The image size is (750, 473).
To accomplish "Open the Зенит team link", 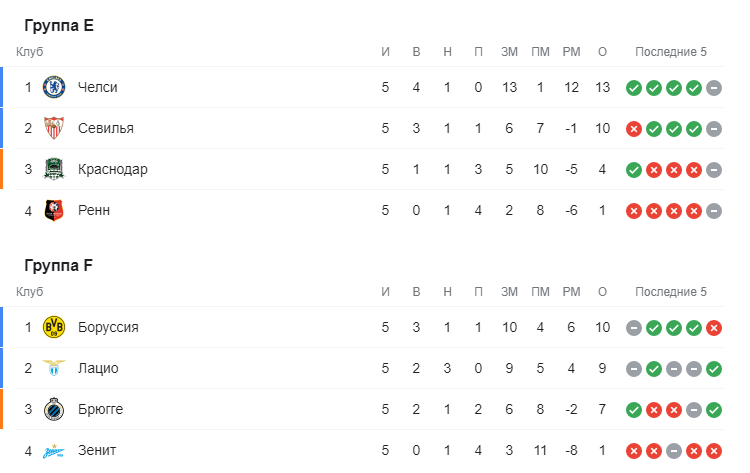I will click(x=97, y=450).
